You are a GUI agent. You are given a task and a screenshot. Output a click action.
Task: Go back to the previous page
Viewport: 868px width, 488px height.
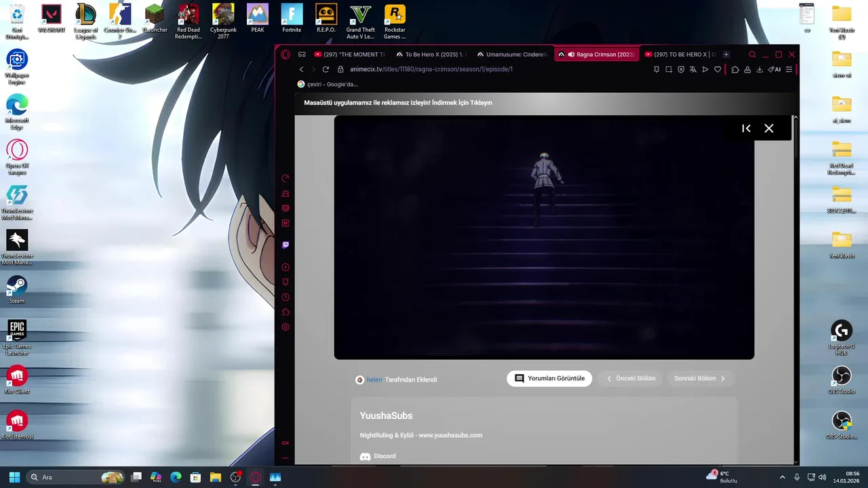click(301, 69)
